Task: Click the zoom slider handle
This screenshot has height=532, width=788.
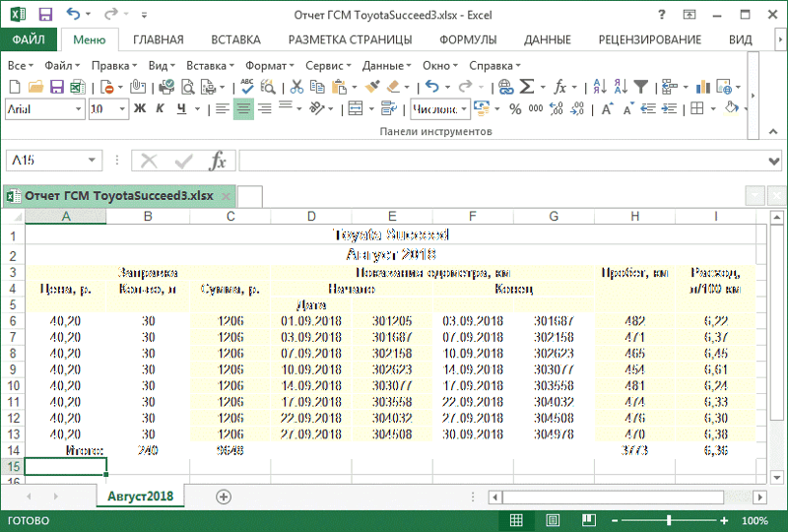Action: (669, 520)
